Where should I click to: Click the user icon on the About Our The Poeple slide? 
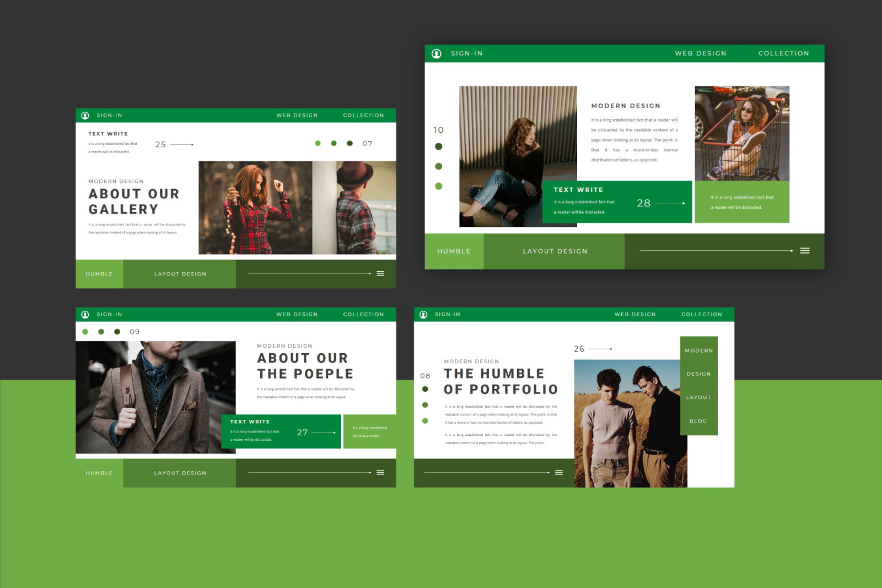click(85, 314)
